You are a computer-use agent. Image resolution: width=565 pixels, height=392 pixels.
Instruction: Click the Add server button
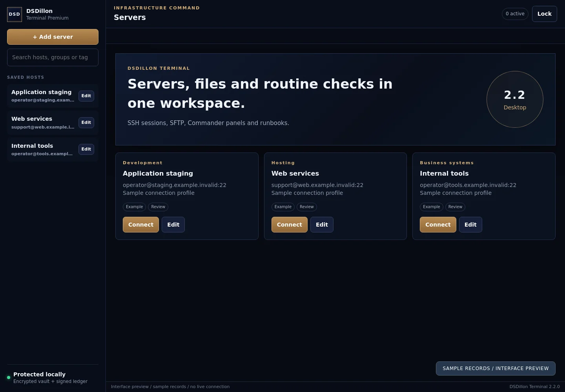pyautogui.click(x=53, y=37)
